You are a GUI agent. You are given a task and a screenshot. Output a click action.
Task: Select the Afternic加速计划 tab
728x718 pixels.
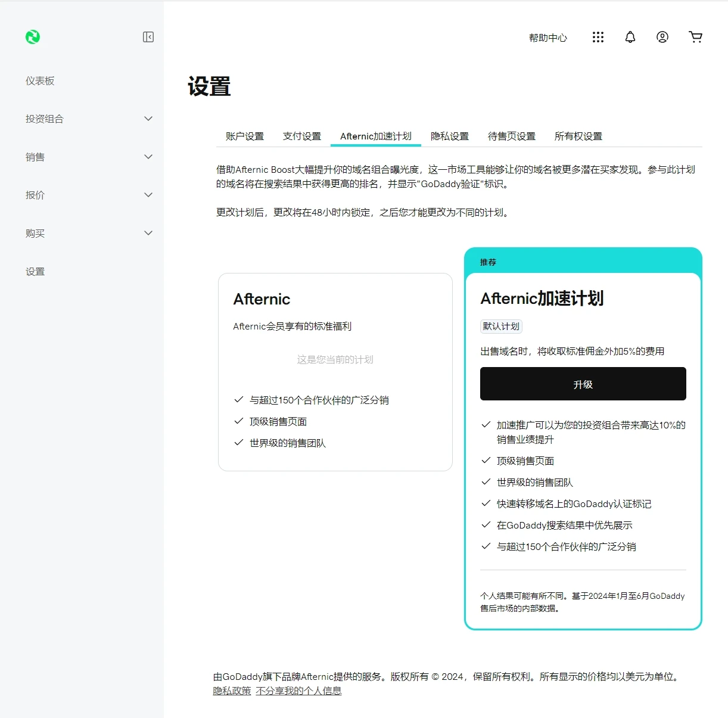click(376, 136)
